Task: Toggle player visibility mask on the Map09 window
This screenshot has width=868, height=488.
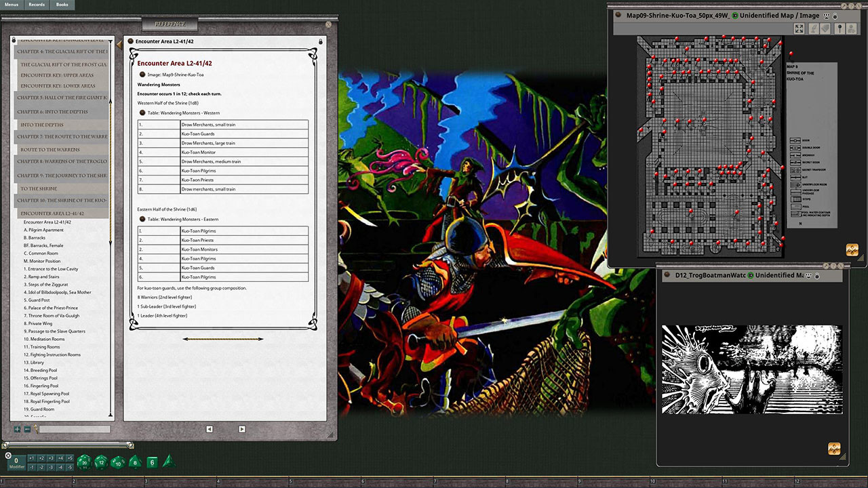Action: [x=826, y=16]
